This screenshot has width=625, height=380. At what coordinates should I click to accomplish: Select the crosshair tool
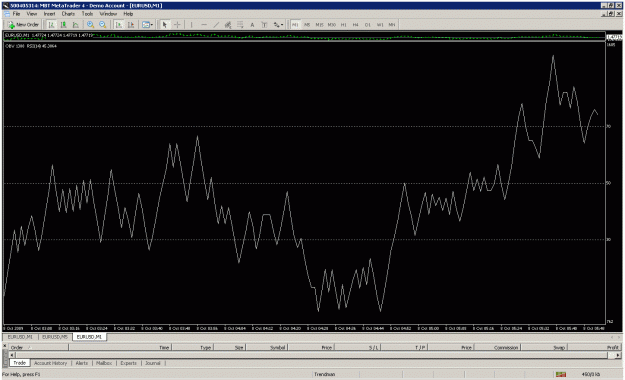click(177, 25)
